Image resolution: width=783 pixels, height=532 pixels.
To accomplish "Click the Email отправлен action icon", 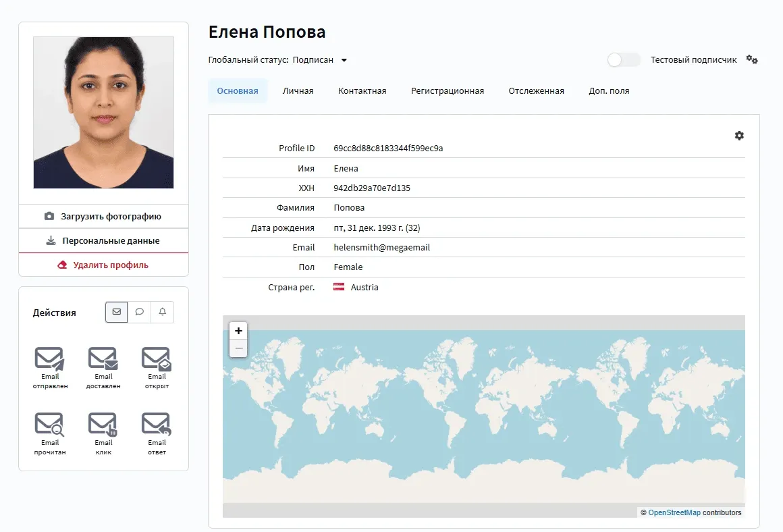I will coord(49,358).
